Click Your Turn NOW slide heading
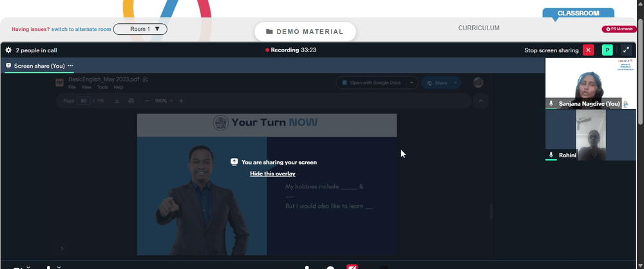Screen dimensions: 644x269 (x=274, y=122)
